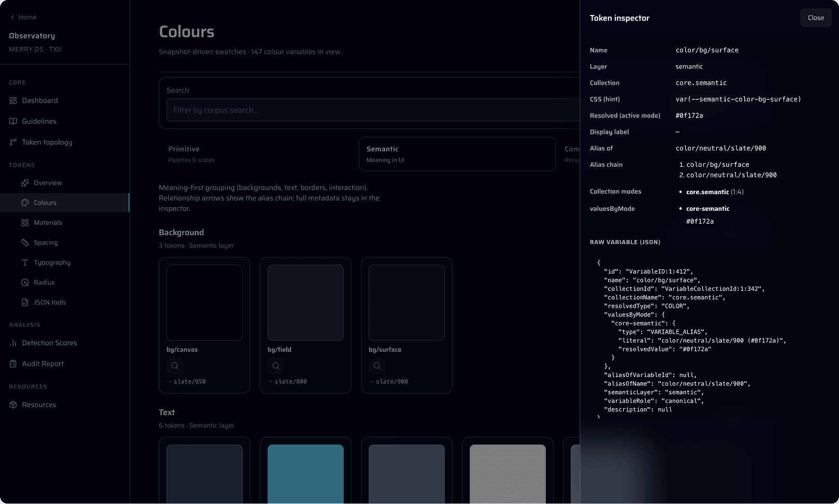Click the Home back arrow icon
Viewport: 839px width, 504px height.
(12, 17)
